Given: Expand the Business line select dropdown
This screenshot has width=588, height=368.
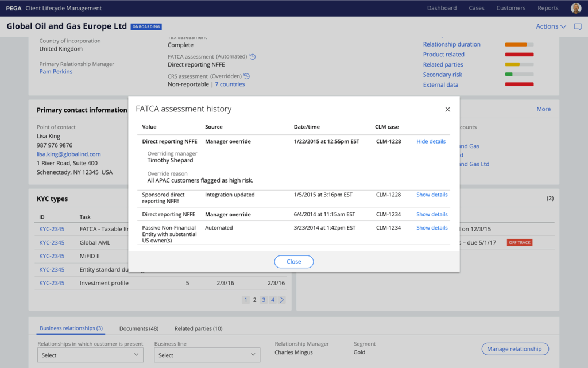Looking at the screenshot, I should (x=207, y=355).
